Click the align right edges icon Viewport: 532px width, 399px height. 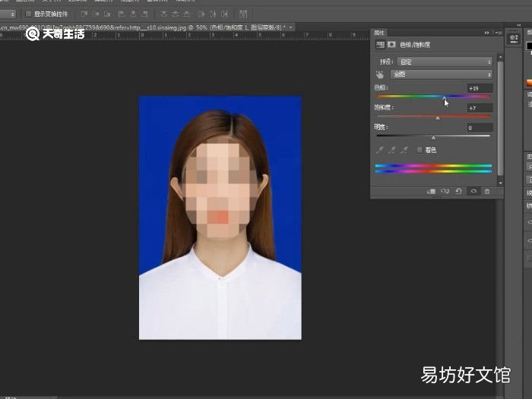(144, 14)
